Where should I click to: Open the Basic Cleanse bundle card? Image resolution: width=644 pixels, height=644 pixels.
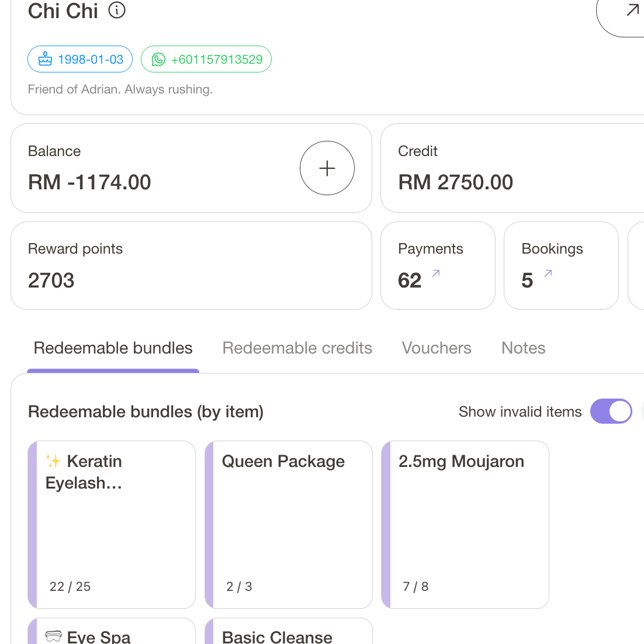288,631
